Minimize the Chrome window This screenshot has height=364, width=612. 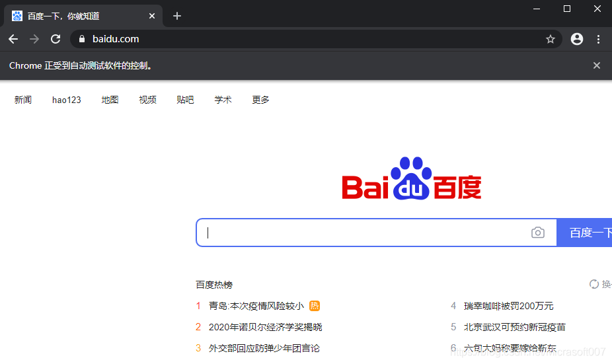537,9
